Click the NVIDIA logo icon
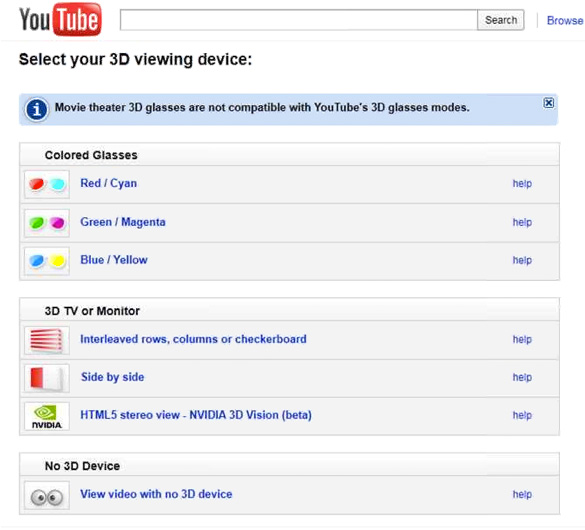 (x=47, y=416)
